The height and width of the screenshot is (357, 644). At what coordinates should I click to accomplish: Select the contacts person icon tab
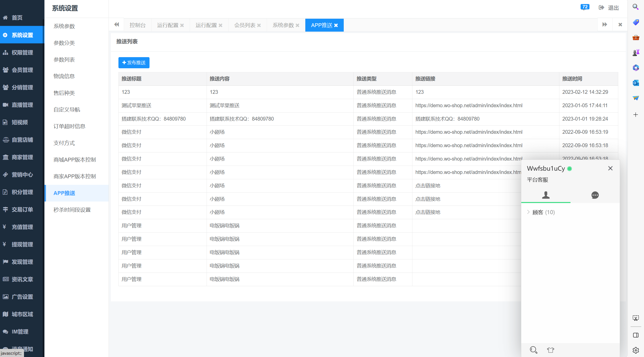click(546, 195)
